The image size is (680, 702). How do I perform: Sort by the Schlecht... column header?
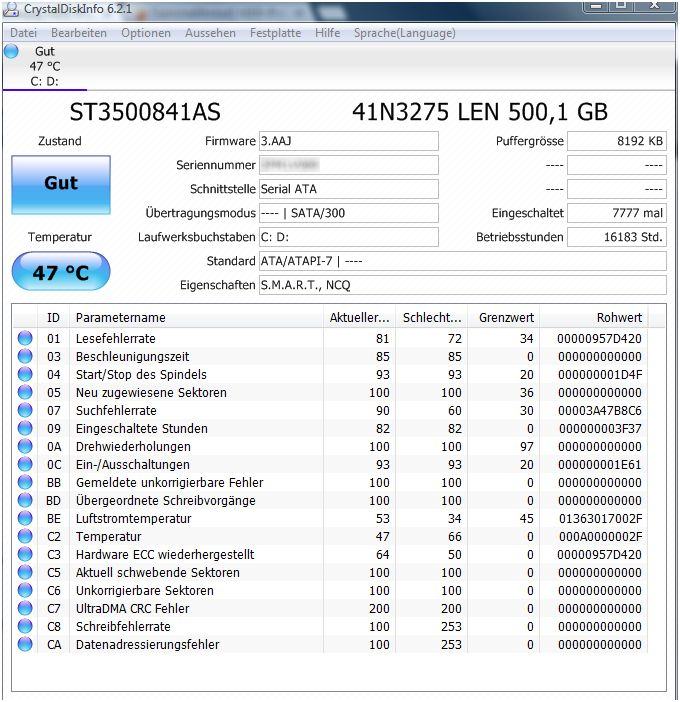pyautogui.click(x=432, y=317)
